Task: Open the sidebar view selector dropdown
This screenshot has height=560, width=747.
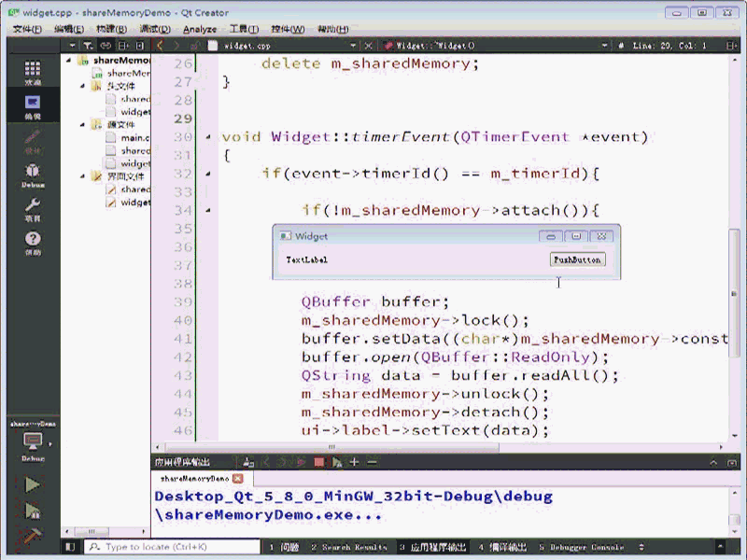Action: pyautogui.click(x=72, y=46)
